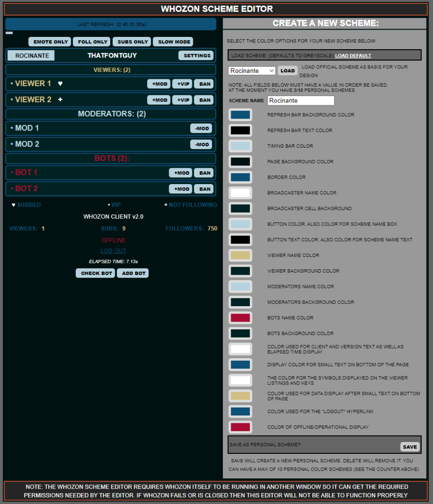Image resolution: width=433 pixels, height=504 pixels.
Task: Open refresh bar background color swatch
Action: pyautogui.click(x=240, y=115)
